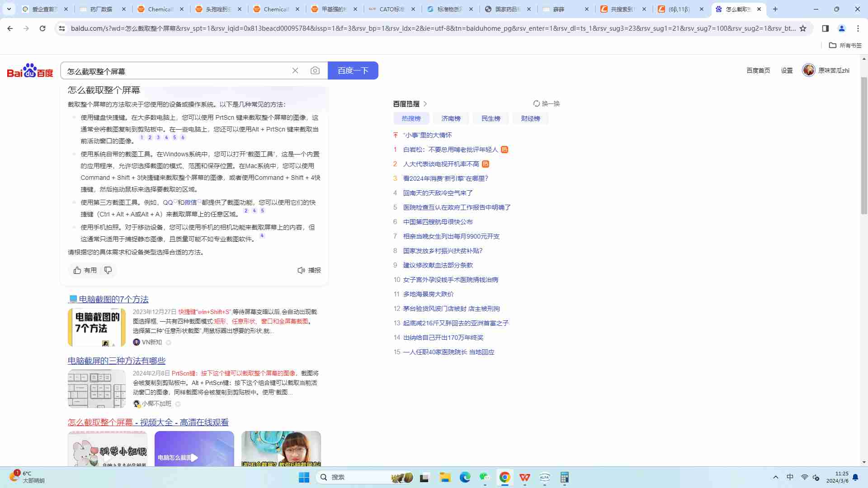Open result 电脑截图的7个方法
Viewport: 868px width, 488px height.
[x=108, y=299]
